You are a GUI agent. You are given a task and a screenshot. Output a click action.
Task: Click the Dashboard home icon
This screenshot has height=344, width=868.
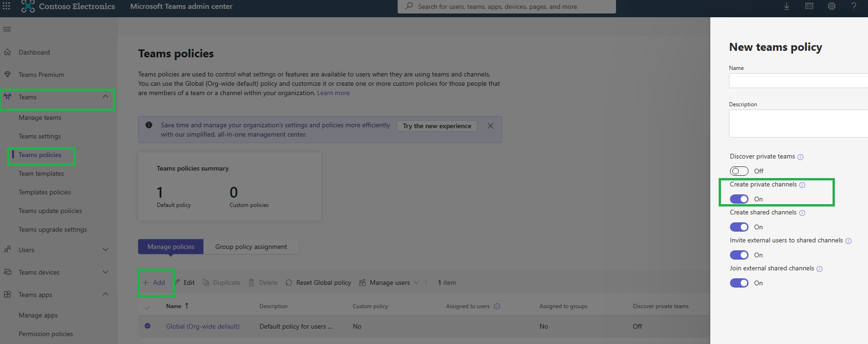[7, 52]
